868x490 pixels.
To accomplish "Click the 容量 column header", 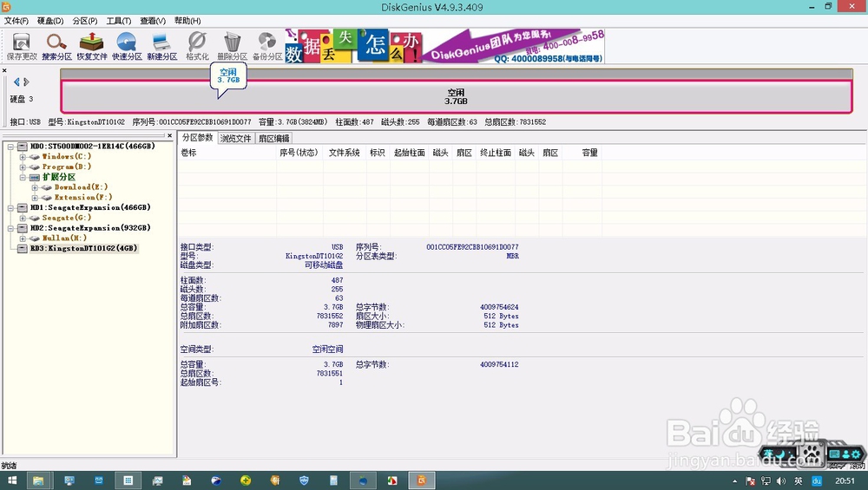I will (x=582, y=153).
